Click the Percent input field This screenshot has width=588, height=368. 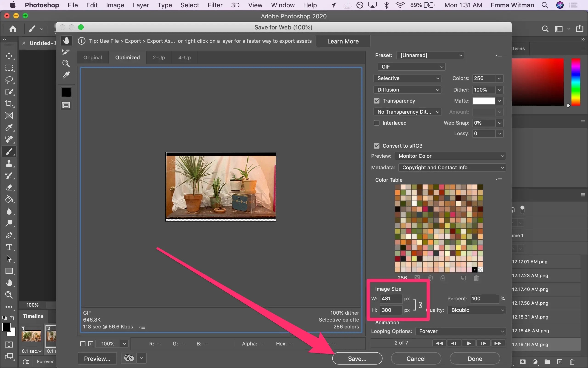point(484,299)
